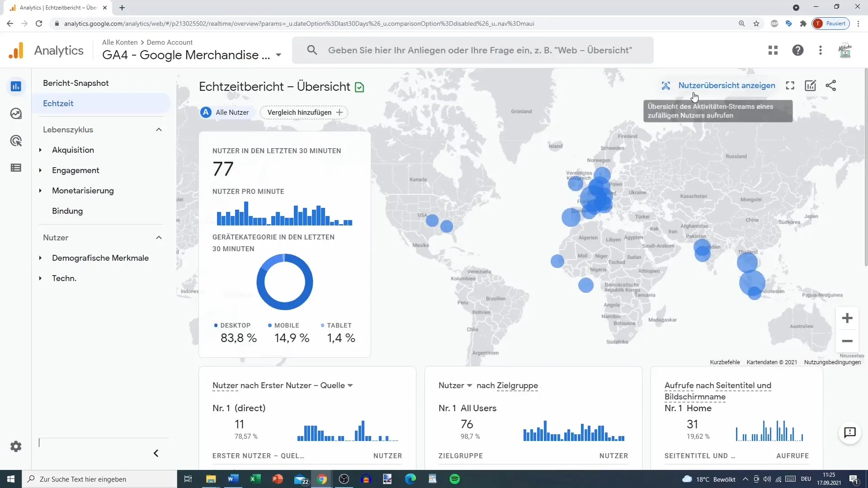
Task: Expand the Akquisition tree item
Action: 40,150
